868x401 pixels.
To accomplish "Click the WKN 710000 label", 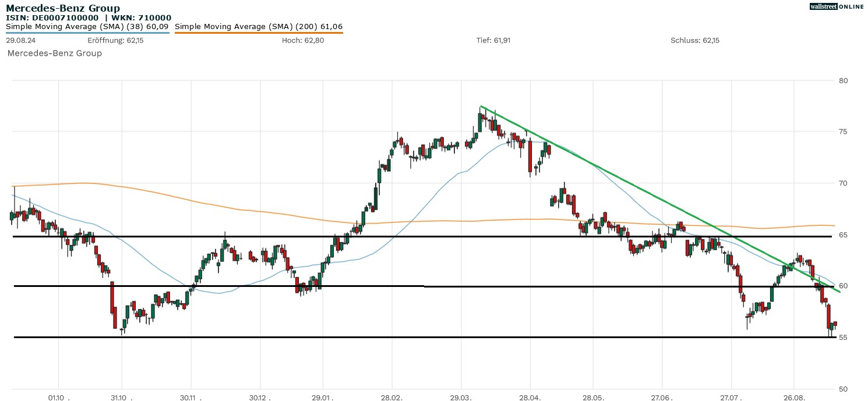I will pos(142,18).
